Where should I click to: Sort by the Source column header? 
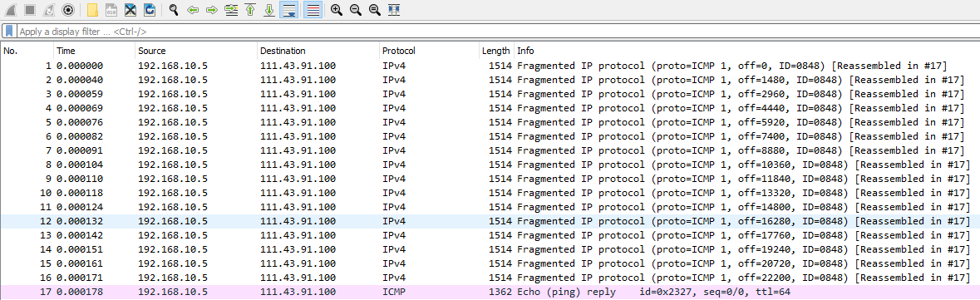(x=196, y=51)
